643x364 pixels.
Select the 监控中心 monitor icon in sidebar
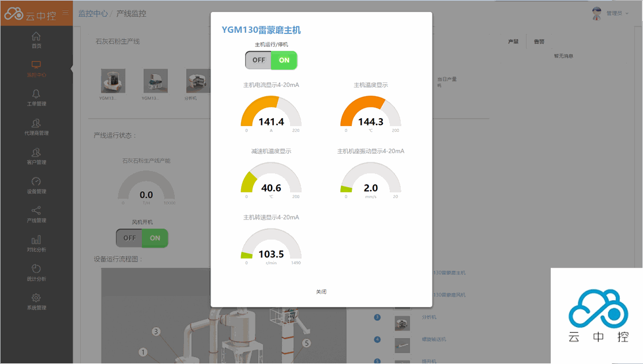point(36,65)
